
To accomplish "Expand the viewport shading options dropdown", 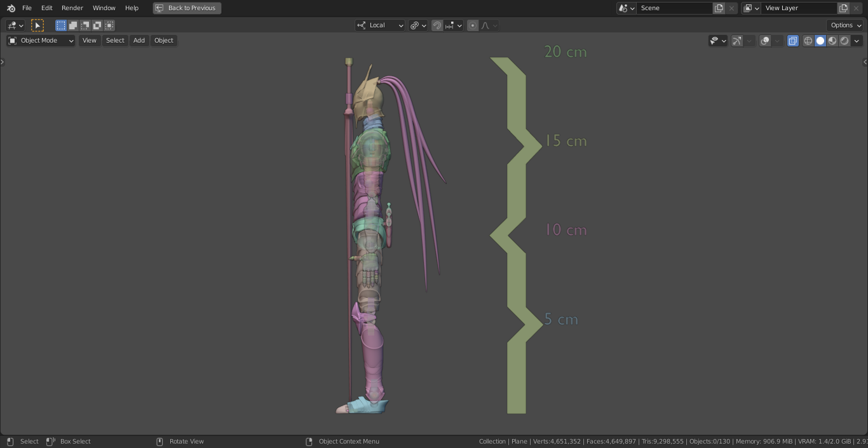I will [857, 41].
